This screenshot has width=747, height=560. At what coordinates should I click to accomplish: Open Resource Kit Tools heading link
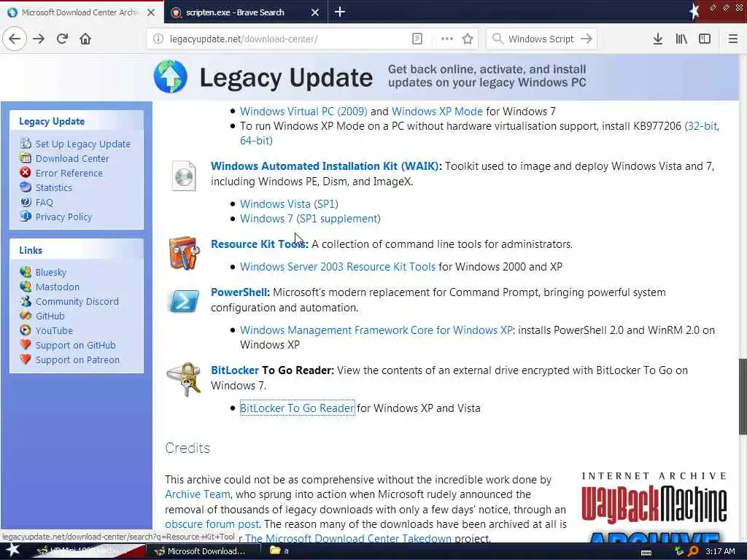click(x=260, y=244)
